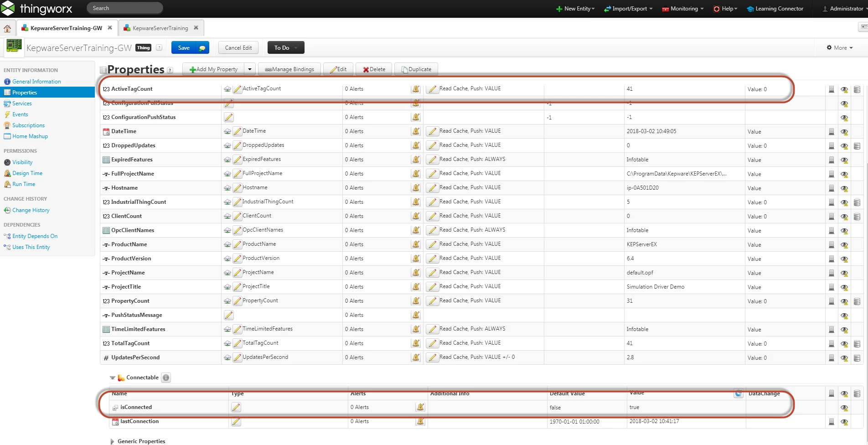The width and height of the screenshot is (868, 445).
Task: Toggle visibility eye for ActiveTagCount
Action: [844, 90]
